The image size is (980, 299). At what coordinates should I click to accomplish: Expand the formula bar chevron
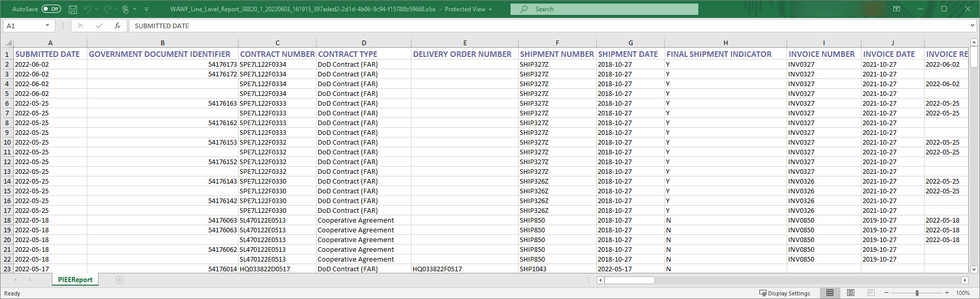(x=972, y=26)
